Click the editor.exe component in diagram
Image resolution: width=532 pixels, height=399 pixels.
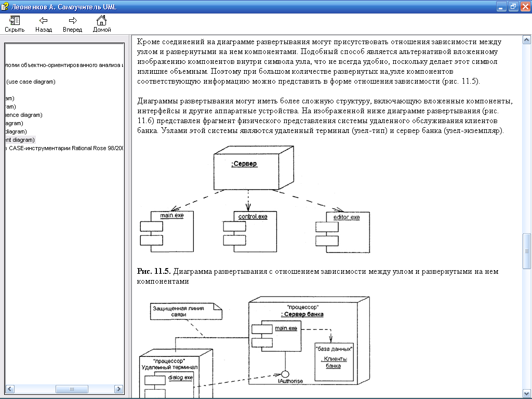click(343, 232)
